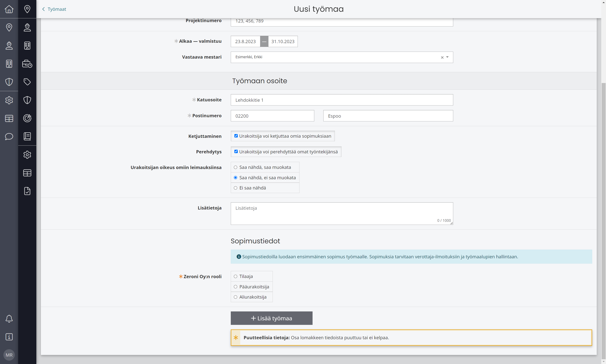Click the document checkmark icon
Screen dimensions: 606x364
[27, 191]
